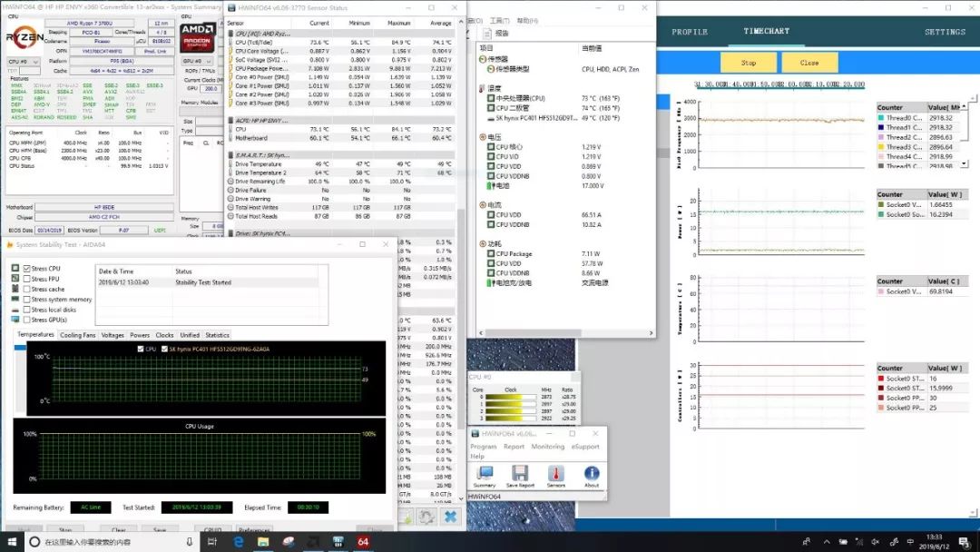The image size is (980, 552).
Task: Click the Save Report floppy disk icon
Action: tap(520, 474)
